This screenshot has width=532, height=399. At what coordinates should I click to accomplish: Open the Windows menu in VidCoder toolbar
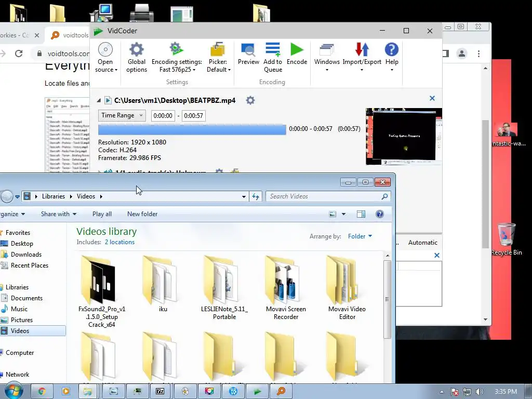click(327, 57)
